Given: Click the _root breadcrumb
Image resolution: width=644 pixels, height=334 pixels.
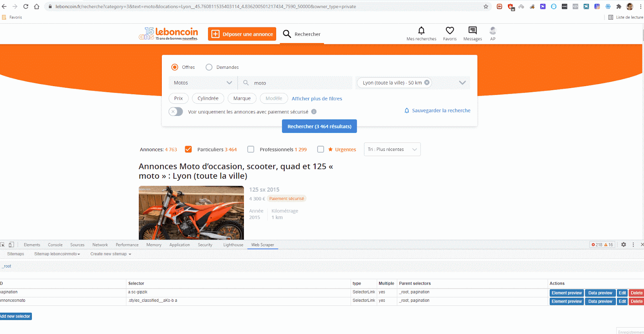Looking at the screenshot, I should point(6,266).
